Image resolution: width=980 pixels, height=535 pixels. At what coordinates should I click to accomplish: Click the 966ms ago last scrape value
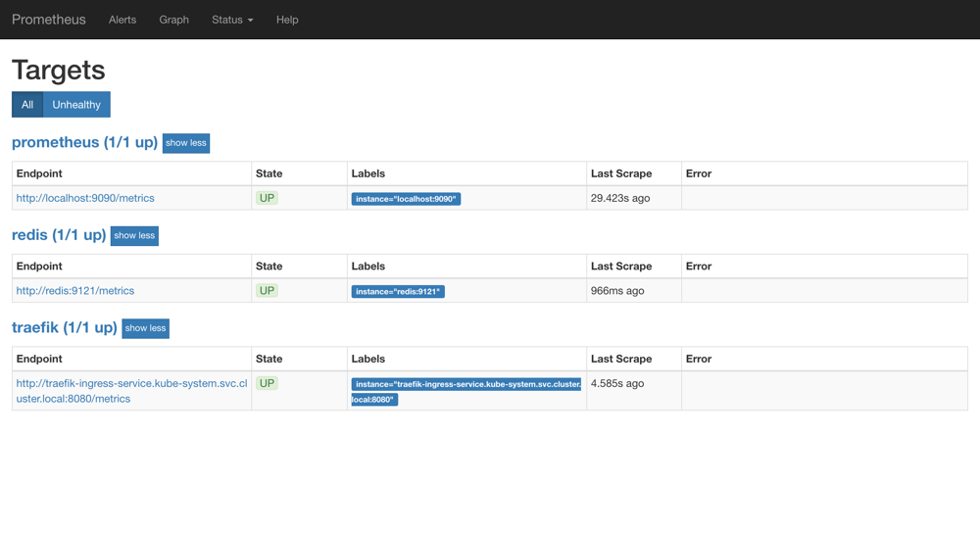point(617,291)
